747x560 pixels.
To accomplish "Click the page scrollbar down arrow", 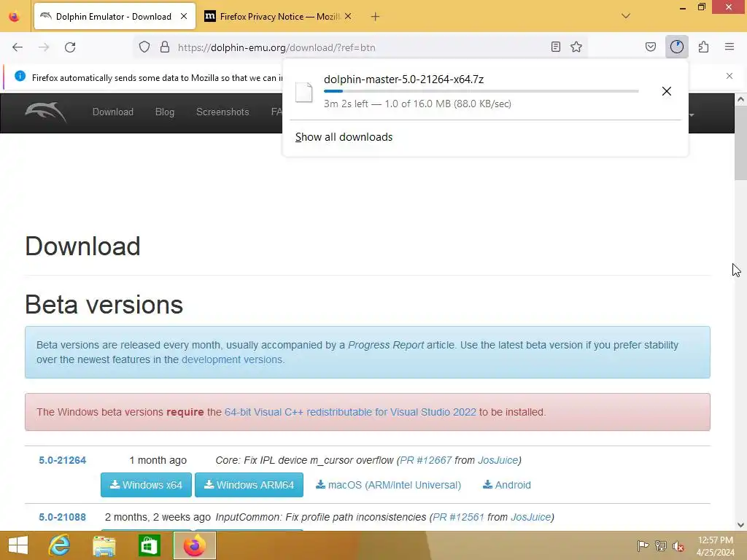I will click(740, 525).
